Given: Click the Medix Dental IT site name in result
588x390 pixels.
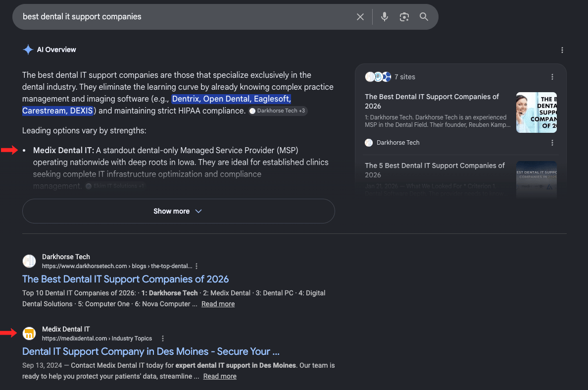Looking at the screenshot, I should (66, 329).
